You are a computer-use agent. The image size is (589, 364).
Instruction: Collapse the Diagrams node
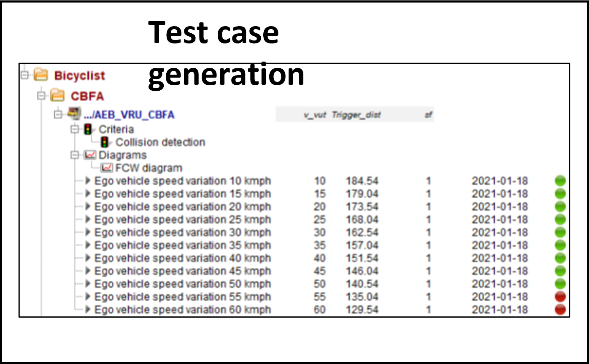[x=75, y=155]
